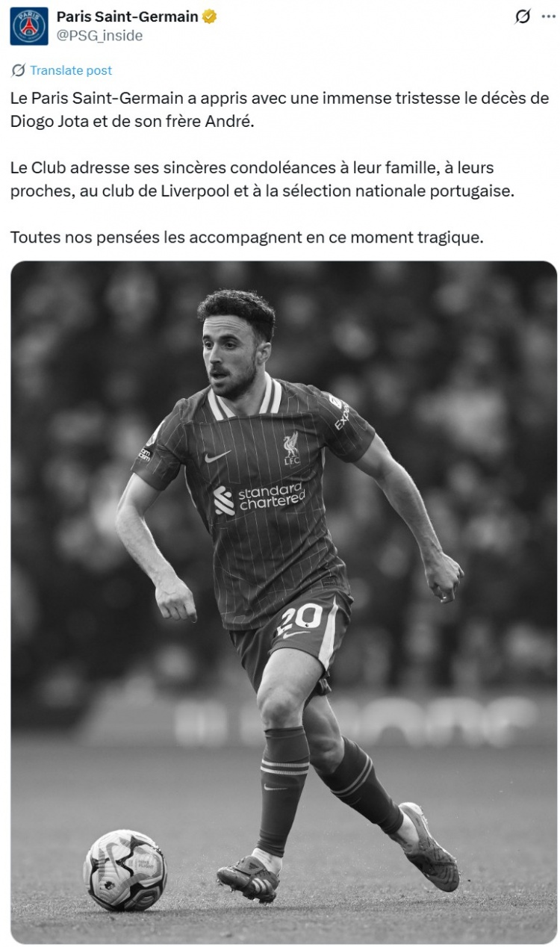Open the black-and-white tribute photo

click(x=284, y=602)
